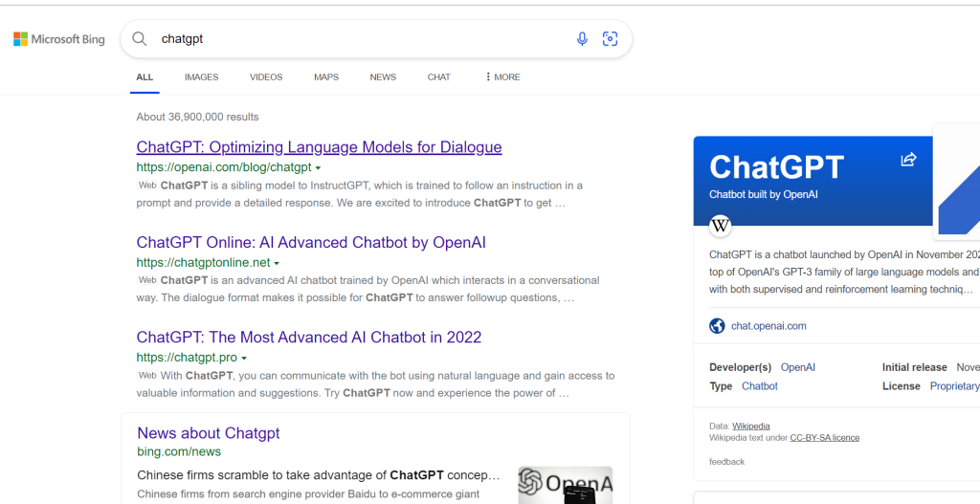Open News about Chatgpt heading

click(x=208, y=433)
